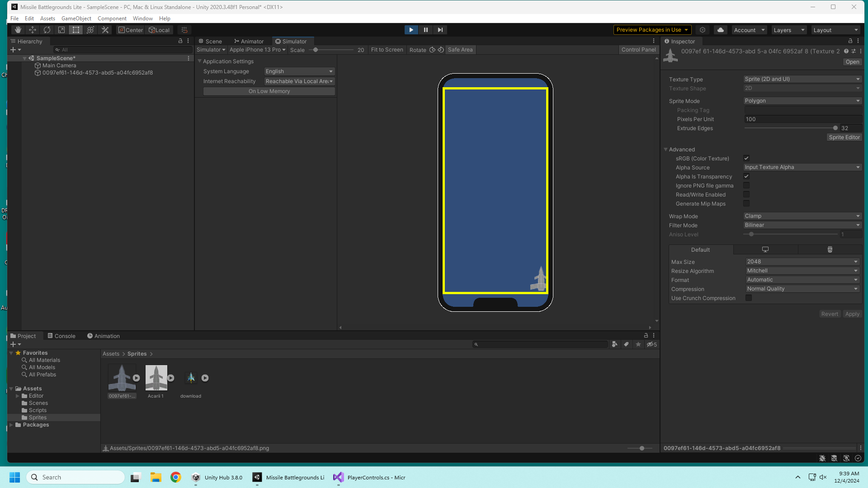
Task: Select the Rect Transform tool
Action: 76,30
